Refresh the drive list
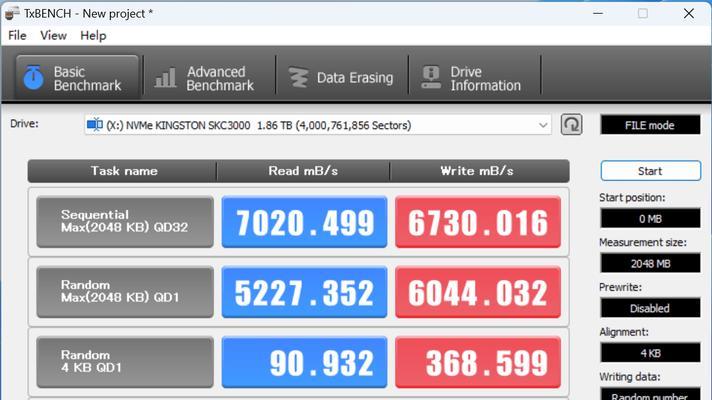 coord(571,124)
